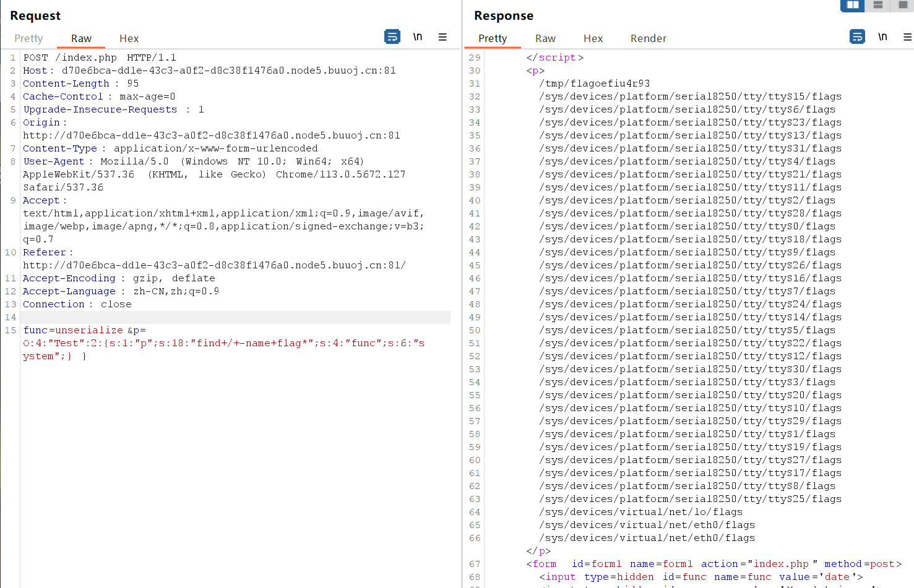This screenshot has height=588, width=914.
Task: Click /sys/devices/virtual/net/lo/flags line
Action: click(640, 512)
